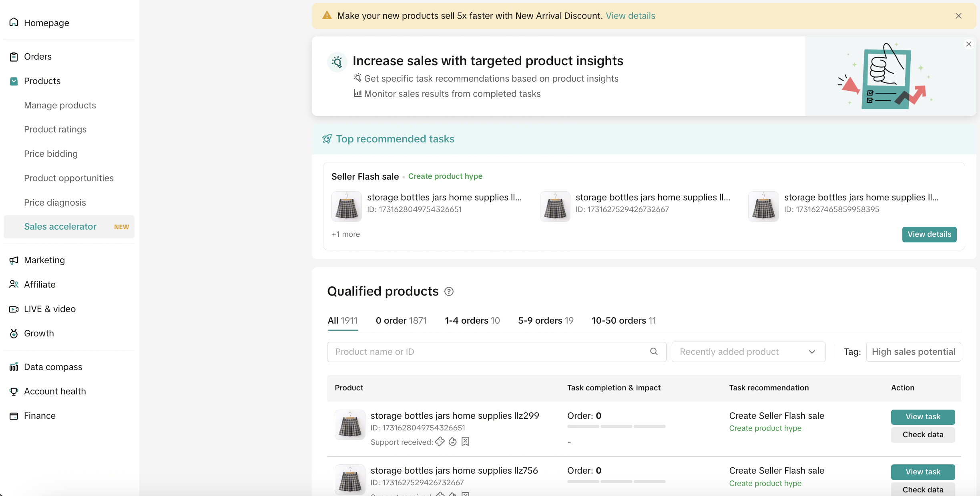The width and height of the screenshot is (980, 496).
Task: Click the Data compass chart icon
Action: (14, 367)
